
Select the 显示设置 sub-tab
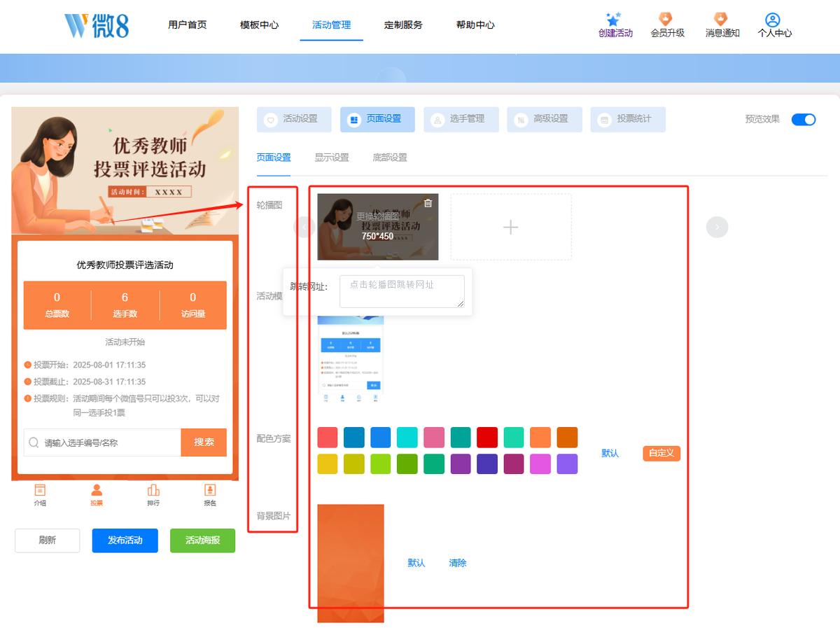[x=332, y=158]
